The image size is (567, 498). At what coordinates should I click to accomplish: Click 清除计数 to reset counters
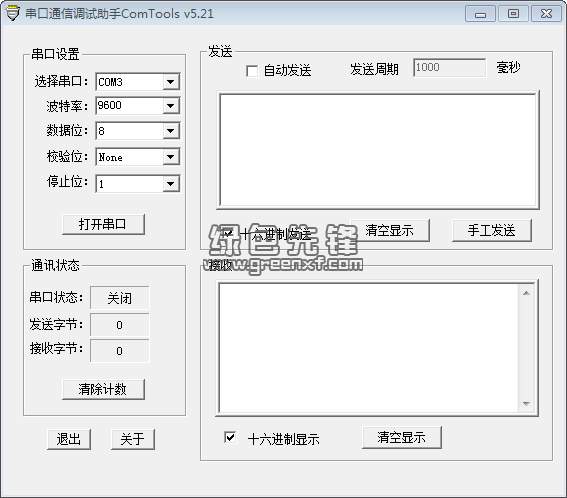(x=103, y=389)
